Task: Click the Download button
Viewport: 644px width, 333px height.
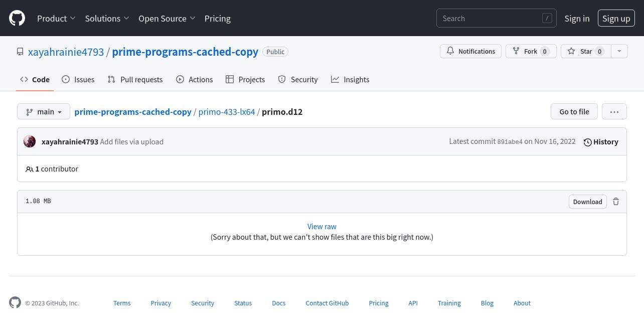Action: coord(587,202)
